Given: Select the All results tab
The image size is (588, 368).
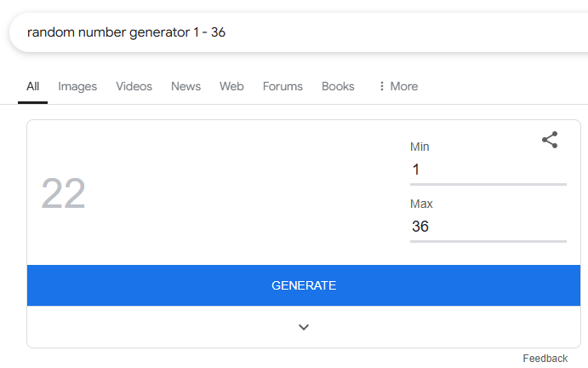Looking at the screenshot, I should pyautogui.click(x=32, y=86).
